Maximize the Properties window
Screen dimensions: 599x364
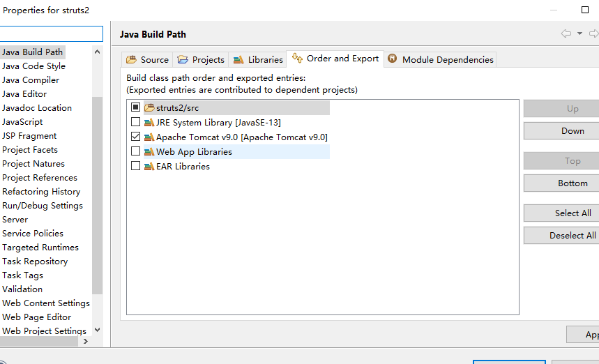(585, 10)
